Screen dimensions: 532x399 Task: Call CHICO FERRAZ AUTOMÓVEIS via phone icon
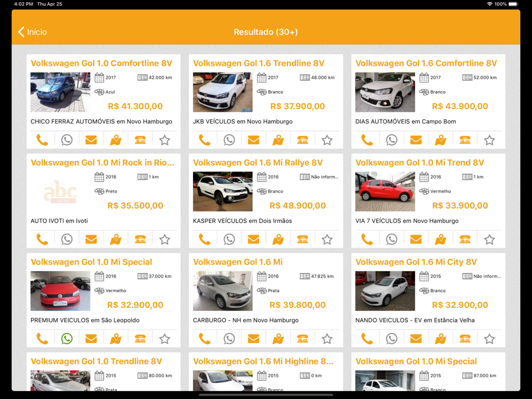click(x=42, y=140)
